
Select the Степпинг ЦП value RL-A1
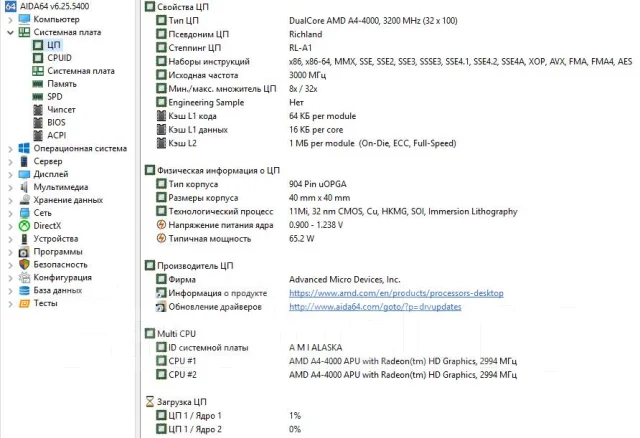coord(300,48)
